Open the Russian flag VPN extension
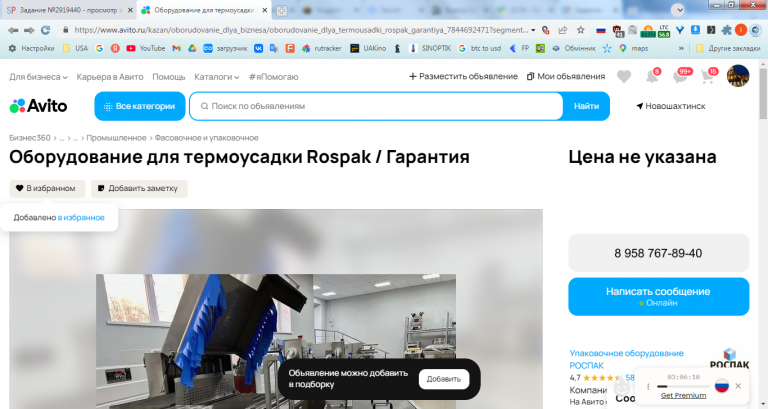The width and height of the screenshot is (768, 409). [x=601, y=30]
